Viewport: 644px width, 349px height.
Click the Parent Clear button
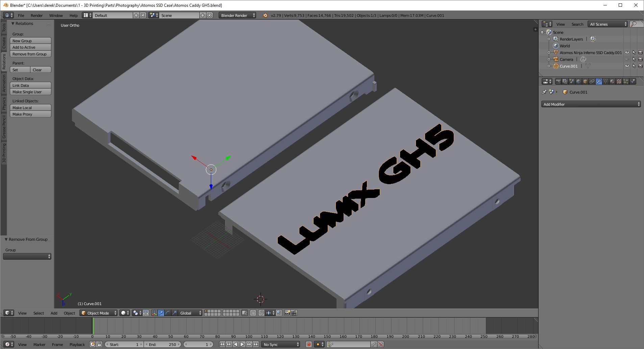click(x=41, y=70)
